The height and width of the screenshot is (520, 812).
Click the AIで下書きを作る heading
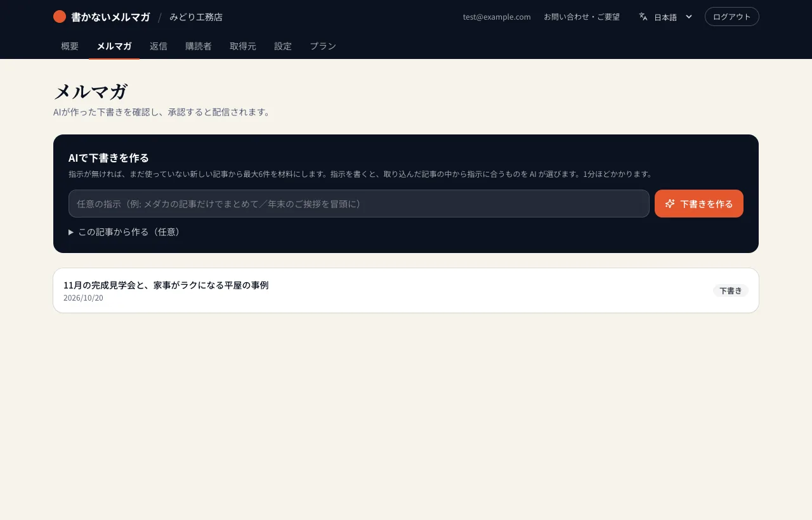click(108, 158)
